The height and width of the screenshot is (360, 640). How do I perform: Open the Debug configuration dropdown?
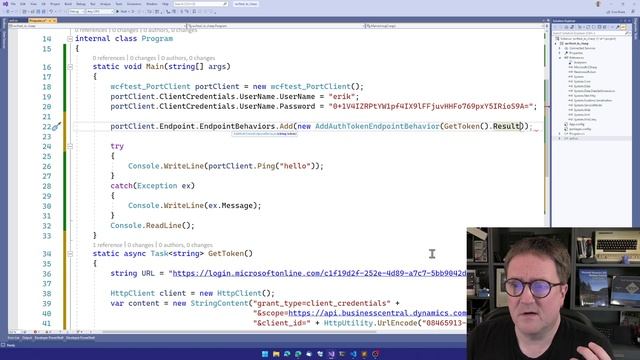click(76, 11)
